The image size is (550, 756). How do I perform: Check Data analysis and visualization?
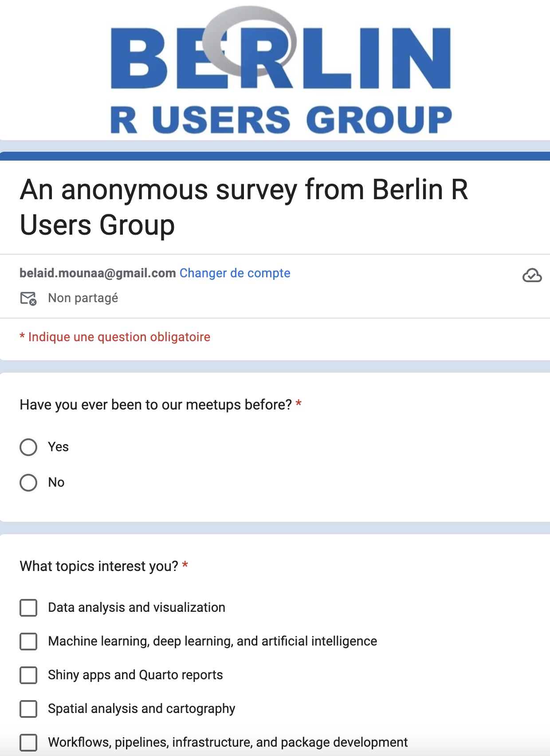point(28,608)
